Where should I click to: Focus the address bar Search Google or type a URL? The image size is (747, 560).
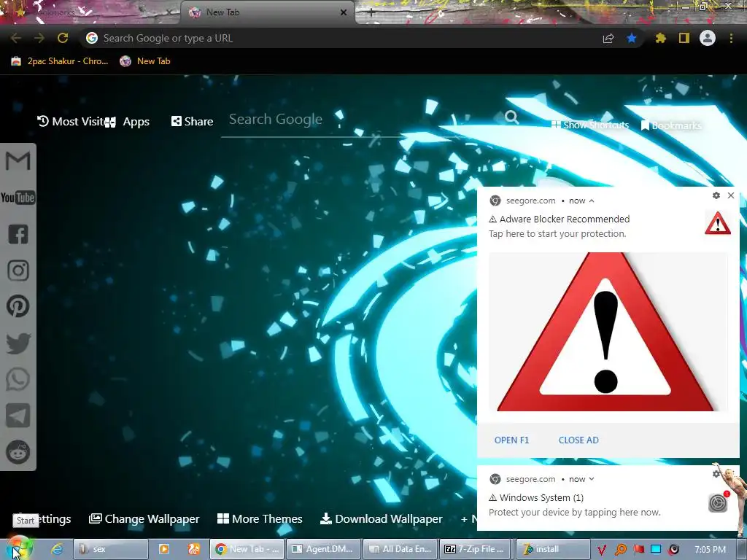tap(343, 38)
